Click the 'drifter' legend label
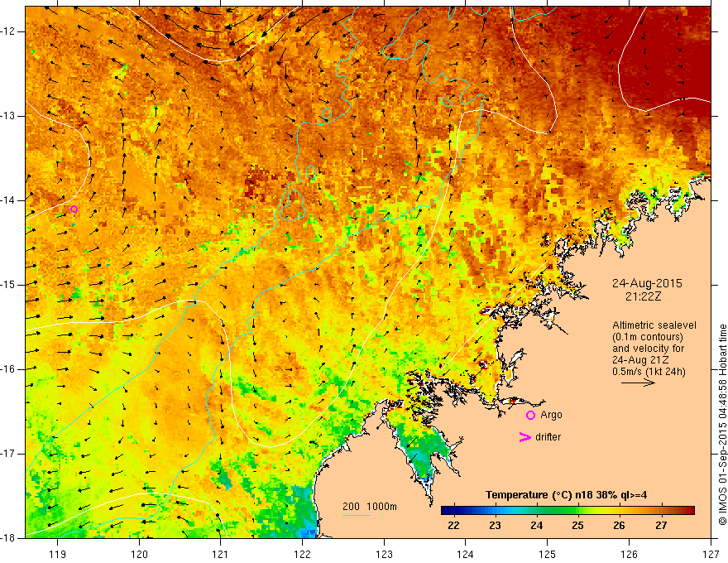The height and width of the screenshot is (563, 728). click(x=548, y=437)
